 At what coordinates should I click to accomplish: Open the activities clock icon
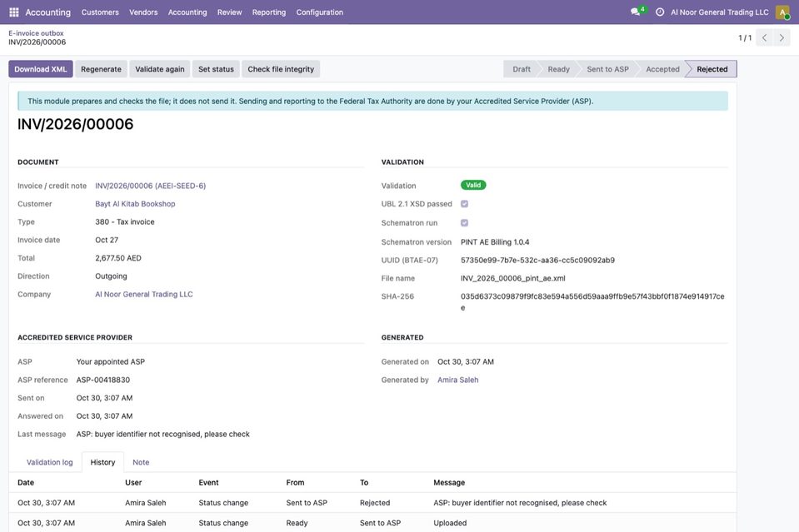coord(659,12)
